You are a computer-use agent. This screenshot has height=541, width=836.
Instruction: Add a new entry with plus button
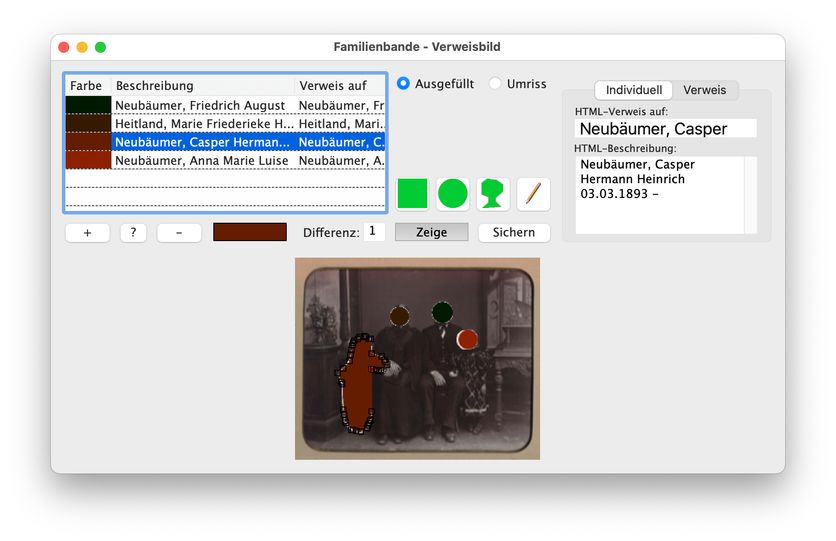[87, 232]
